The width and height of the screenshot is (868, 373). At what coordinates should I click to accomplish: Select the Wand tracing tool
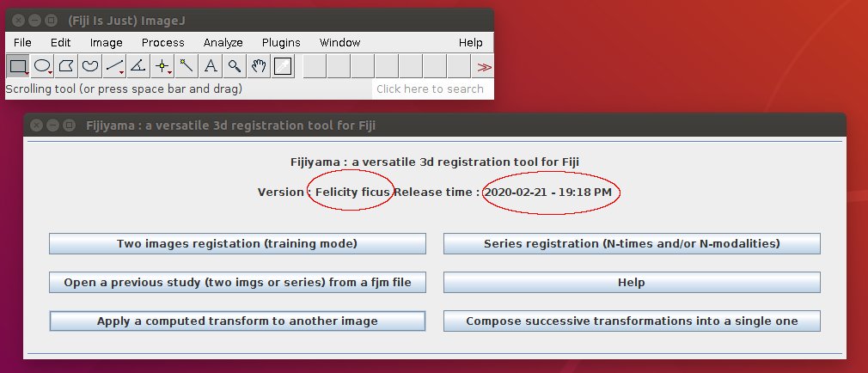click(x=186, y=66)
